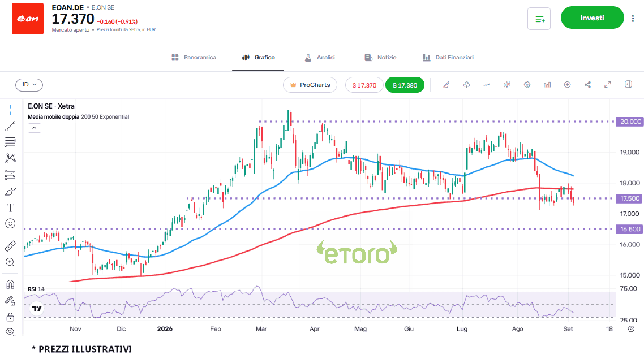644x355 pixels.
Task: Click the 20.000 price level label
Action: 630,122
